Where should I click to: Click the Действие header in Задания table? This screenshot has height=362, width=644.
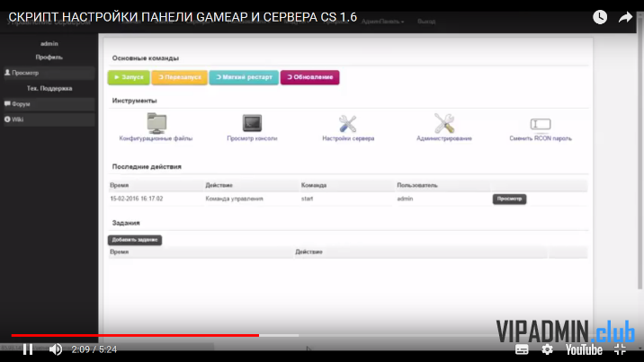309,252
